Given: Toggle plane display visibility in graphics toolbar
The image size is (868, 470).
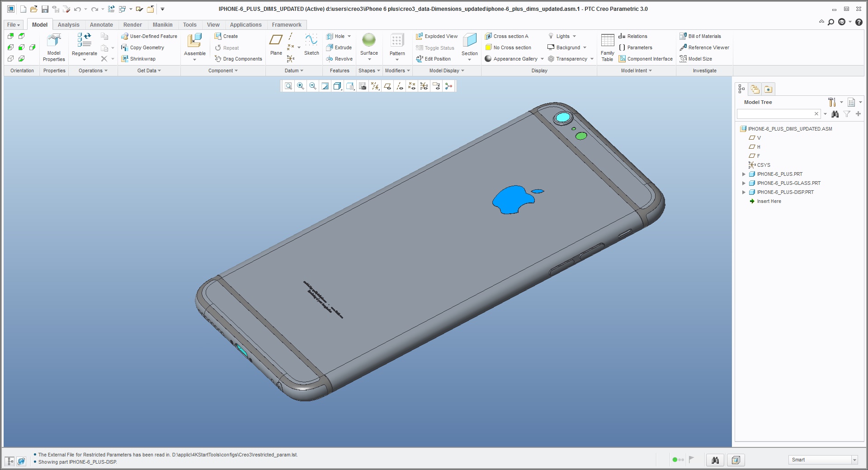Looking at the screenshot, I should point(387,86).
